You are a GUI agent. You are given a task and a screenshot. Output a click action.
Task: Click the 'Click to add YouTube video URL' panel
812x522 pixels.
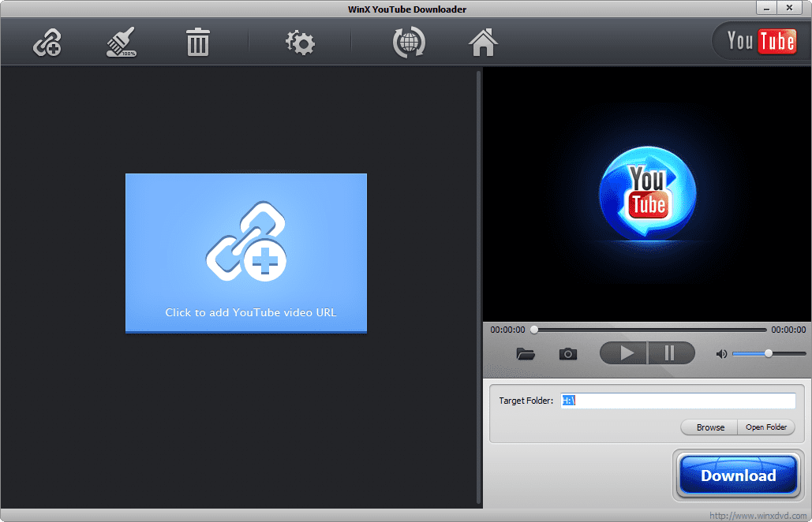(245, 252)
